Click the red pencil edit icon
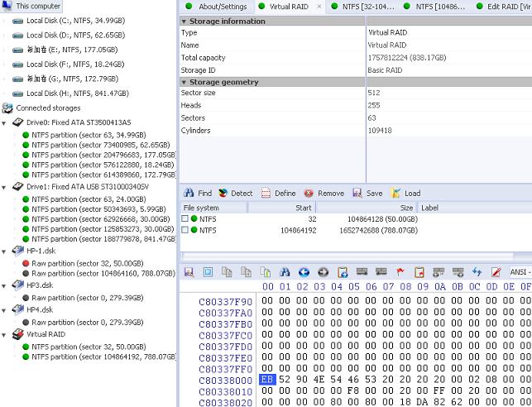The image size is (532, 407). (x=496, y=271)
